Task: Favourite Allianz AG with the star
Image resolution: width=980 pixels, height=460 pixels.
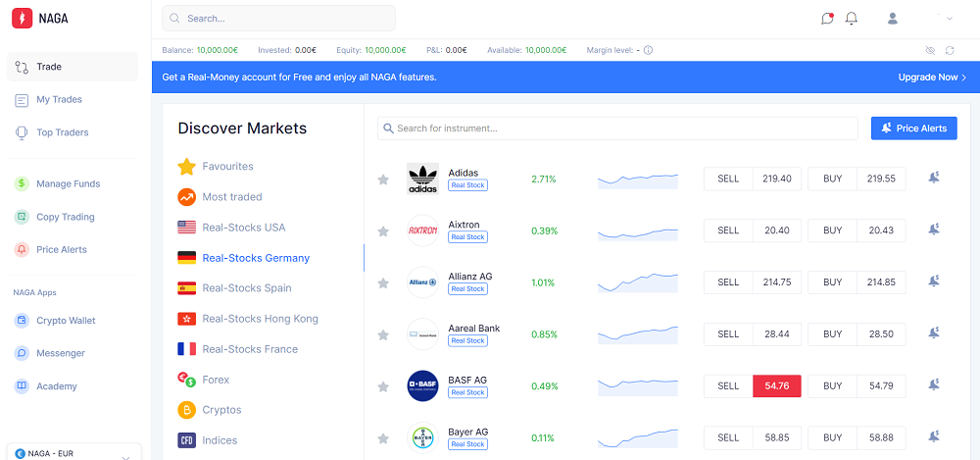Action: [x=383, y=283]
